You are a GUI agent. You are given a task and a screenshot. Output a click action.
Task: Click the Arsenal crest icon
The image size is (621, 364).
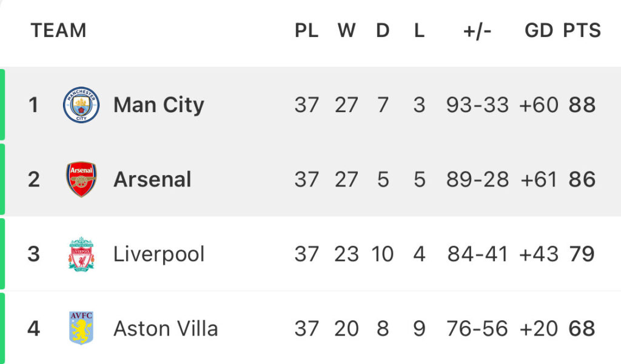coord(81,179)
